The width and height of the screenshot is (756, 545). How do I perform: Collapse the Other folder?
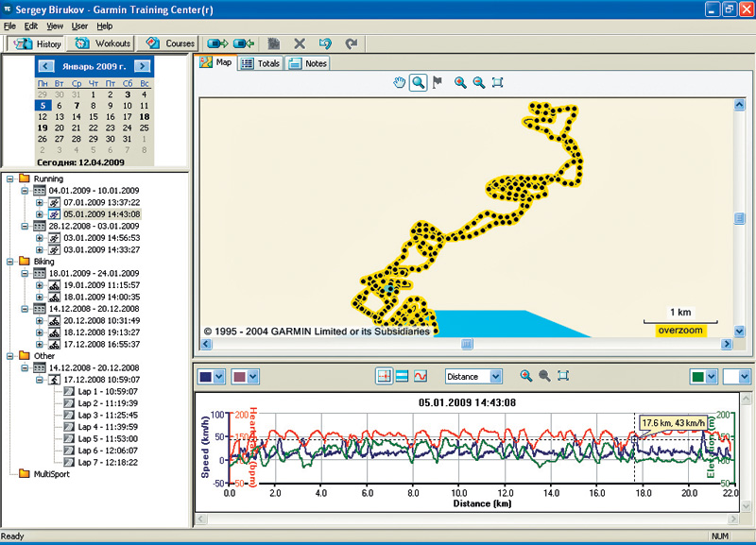coord(9,356)
